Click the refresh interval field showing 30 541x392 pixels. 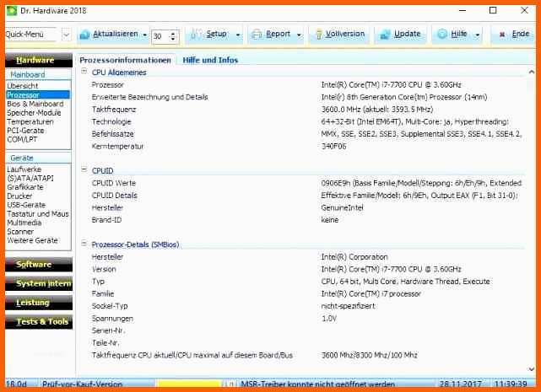click(x=161, y=36)
